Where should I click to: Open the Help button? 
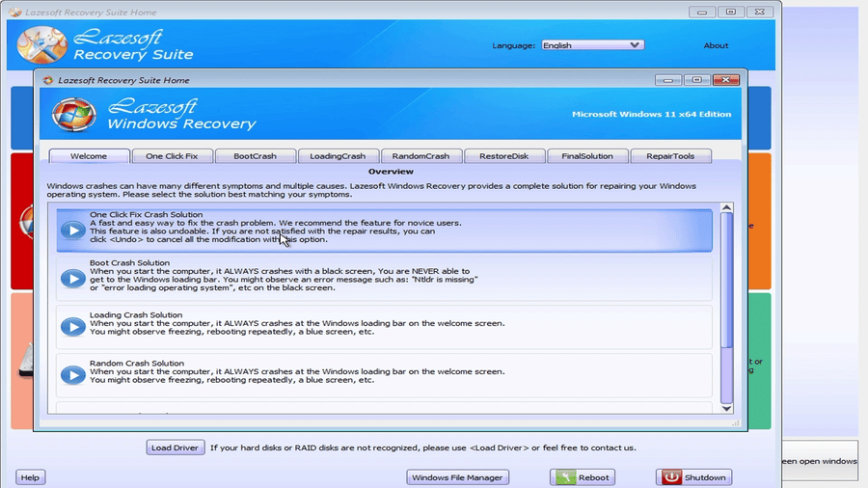tap(30, 477)
